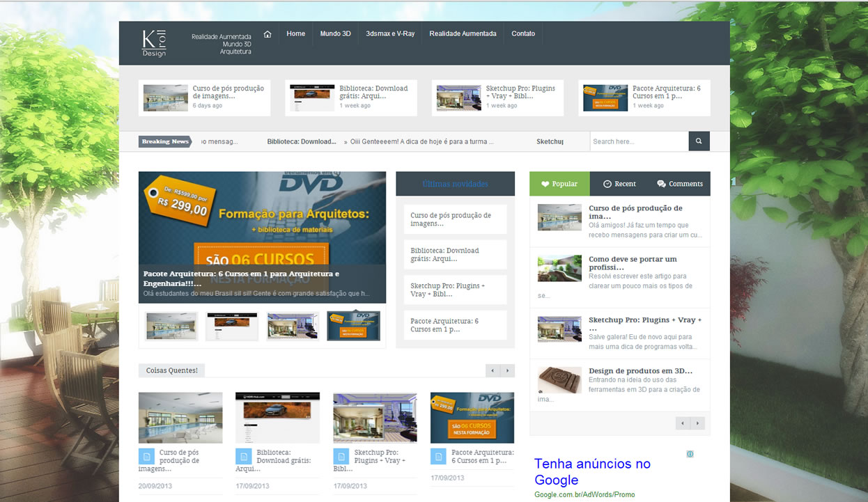
Task: Select the pool image slider thumbnail
Action: [x=171, y=326]
